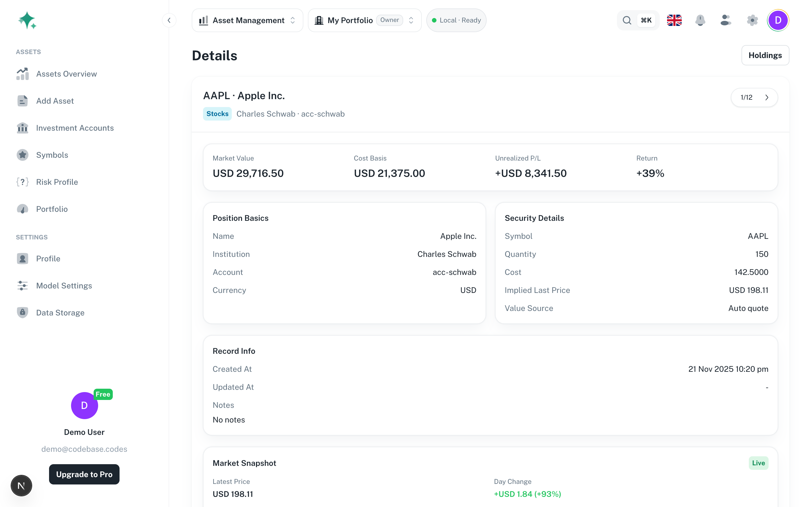Toggle the Local · Ready status pill
Screen dimensions: 812x507
(456, 21)
